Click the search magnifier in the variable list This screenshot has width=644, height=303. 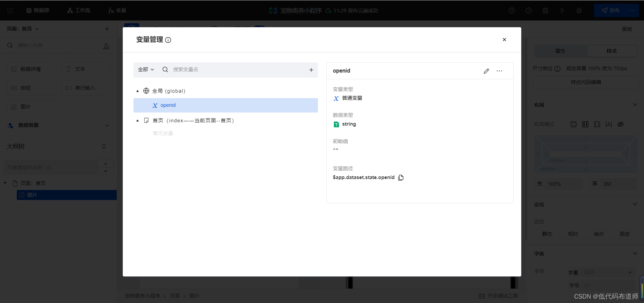165,70
